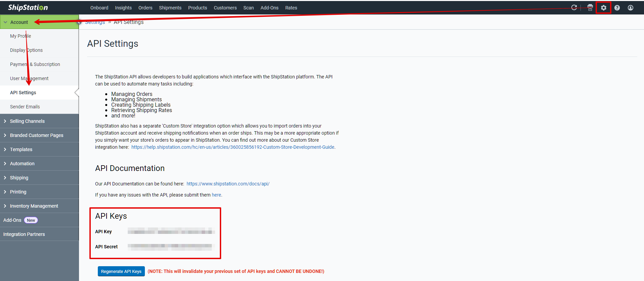Expand the Shipping section
Viewport: 644px width, 281px height.
[39, 178]
